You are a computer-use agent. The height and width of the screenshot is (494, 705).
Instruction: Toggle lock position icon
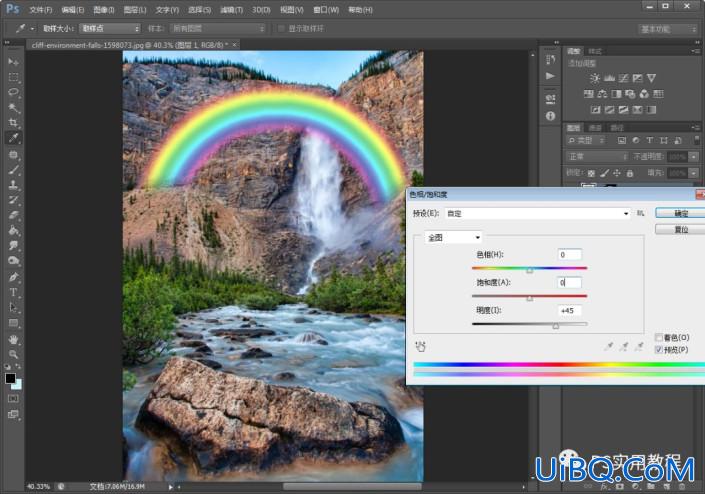point(617,173)
